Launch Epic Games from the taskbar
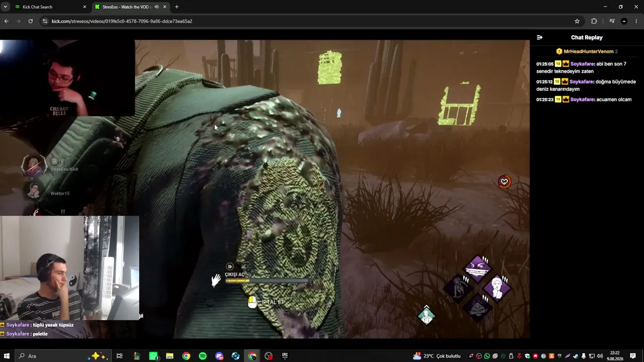 285,356
